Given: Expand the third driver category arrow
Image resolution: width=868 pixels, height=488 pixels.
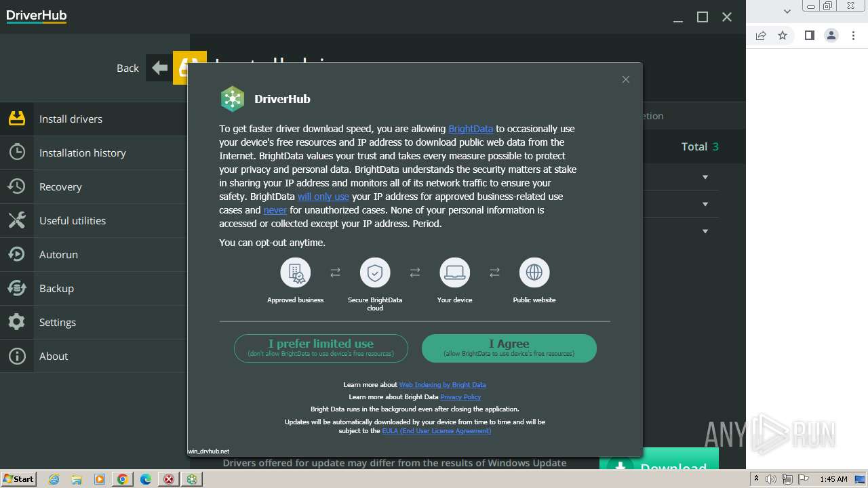Looking at the screenshot, I should [705, 231].
